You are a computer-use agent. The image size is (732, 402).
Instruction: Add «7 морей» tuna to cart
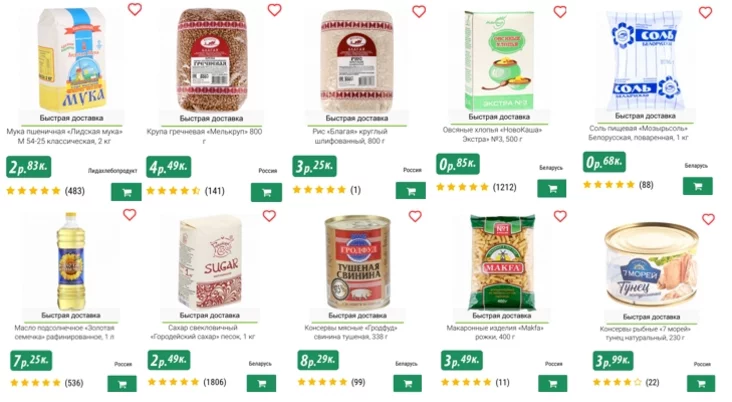pos(701,384)
